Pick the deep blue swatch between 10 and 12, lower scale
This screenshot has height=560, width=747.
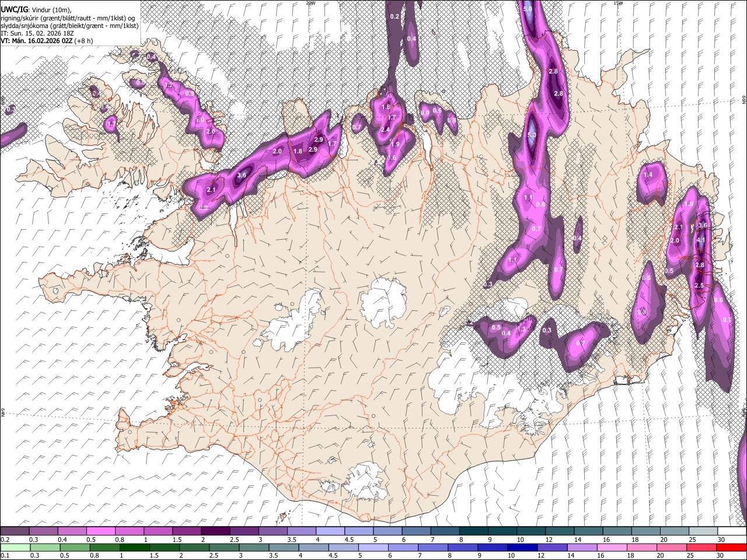coord(522,547)
